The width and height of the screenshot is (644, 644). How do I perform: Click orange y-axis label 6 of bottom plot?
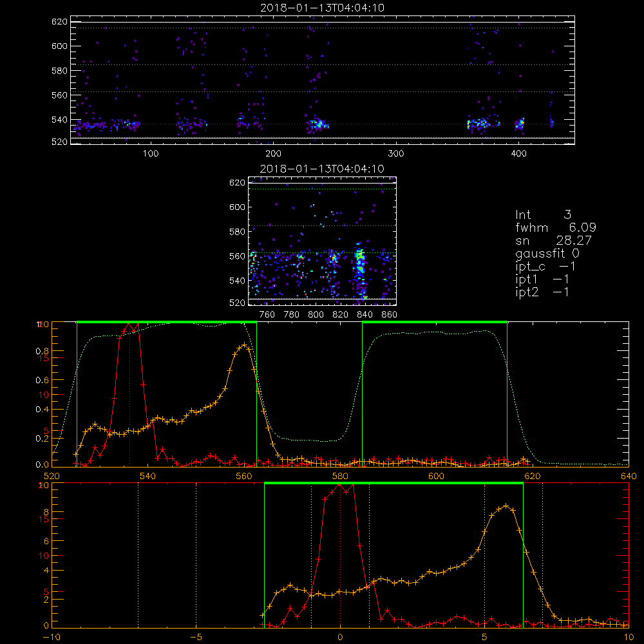click(46, 542)
